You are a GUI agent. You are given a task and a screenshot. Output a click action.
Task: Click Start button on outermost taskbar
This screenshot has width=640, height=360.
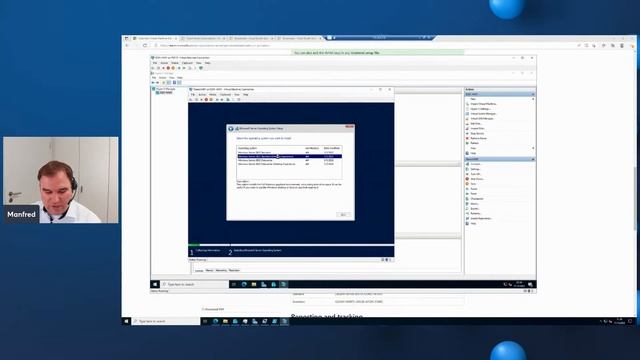126,321
